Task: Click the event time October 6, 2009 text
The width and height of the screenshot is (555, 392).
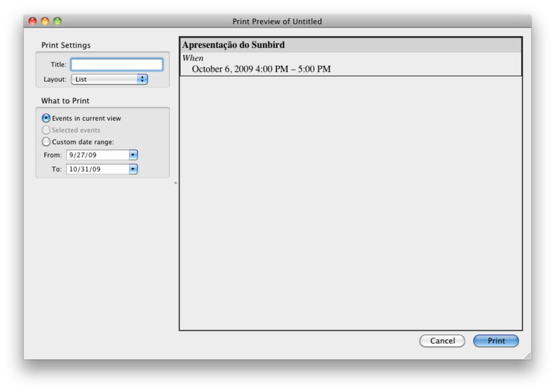Action: coord(262,69)
